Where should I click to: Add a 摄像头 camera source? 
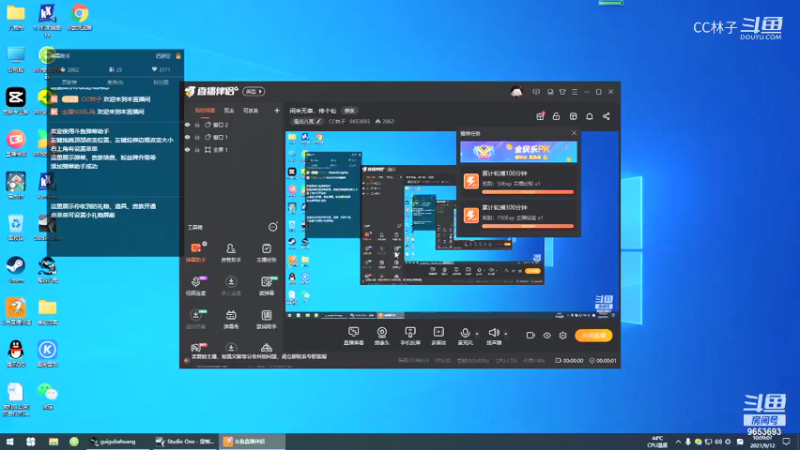click(x=382, y=336)
